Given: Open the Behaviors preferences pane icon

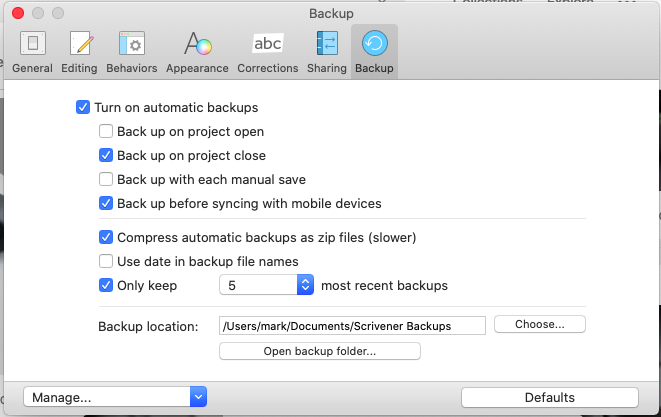Looking at the screenshot, I should coord(130,51).
